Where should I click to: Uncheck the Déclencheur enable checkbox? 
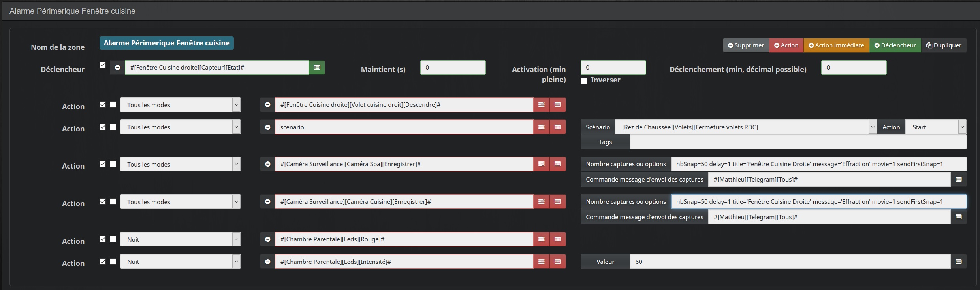coord(103,65)
